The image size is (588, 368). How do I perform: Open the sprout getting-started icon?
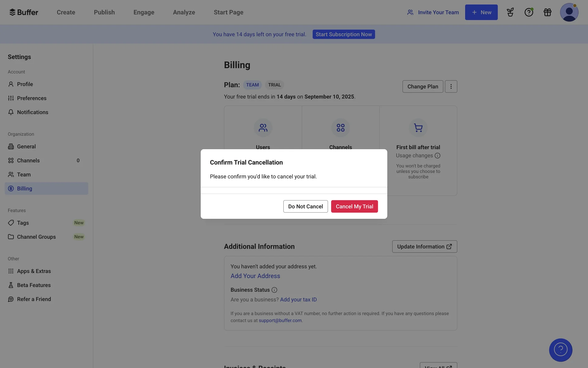pyautogui.click(x=510, y=12)
